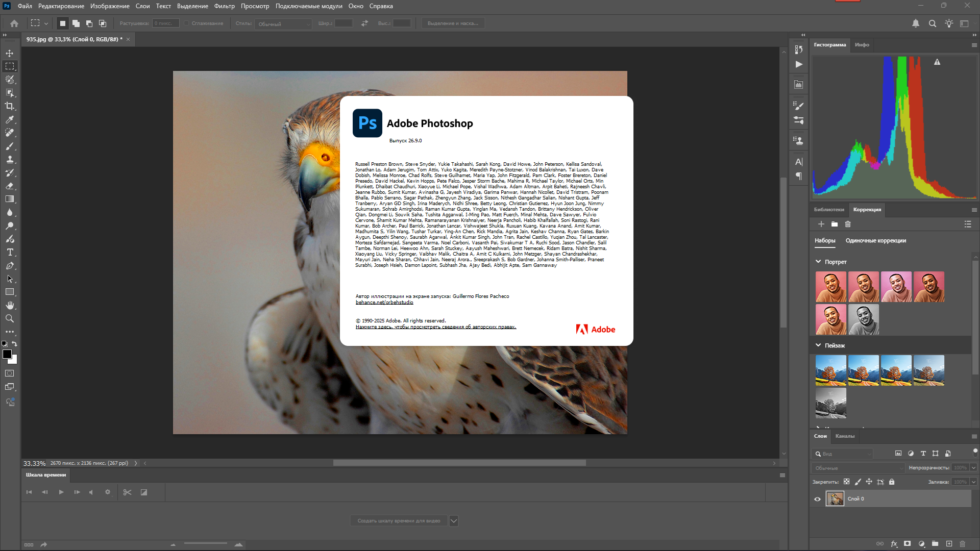The width and height of the screenshot is (980, 551).
Task: Open the search icon in options bar
Action: point(932,23)
